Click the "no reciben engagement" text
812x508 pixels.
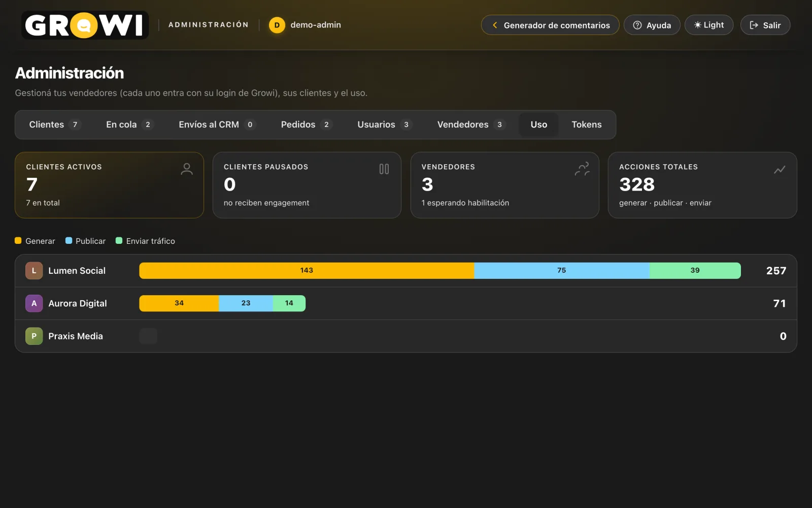(x=266, y=203)
